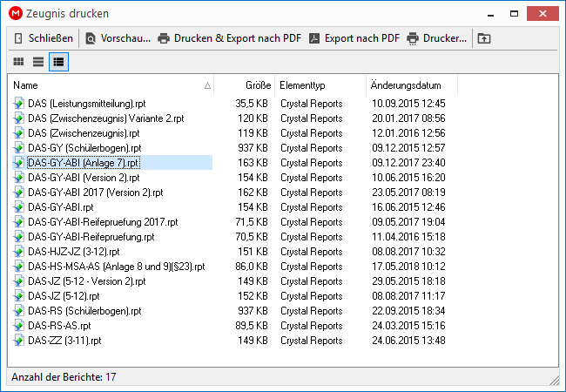Click the 120 KB size value
Image resolution: width=566 pixels, height=392 pixels.
pos(253,118)
